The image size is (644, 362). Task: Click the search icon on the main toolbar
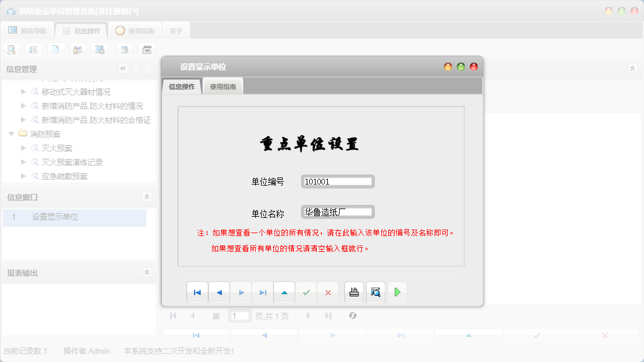[11, 49]
